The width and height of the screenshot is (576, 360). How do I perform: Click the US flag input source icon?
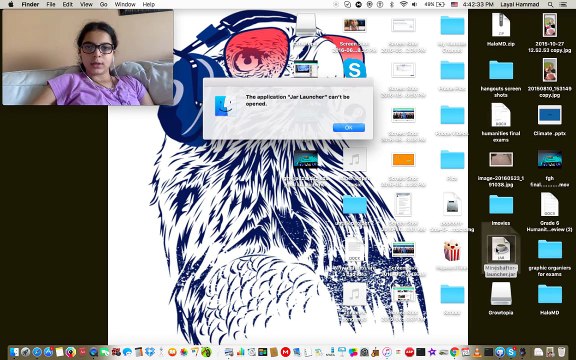[454, 4]
